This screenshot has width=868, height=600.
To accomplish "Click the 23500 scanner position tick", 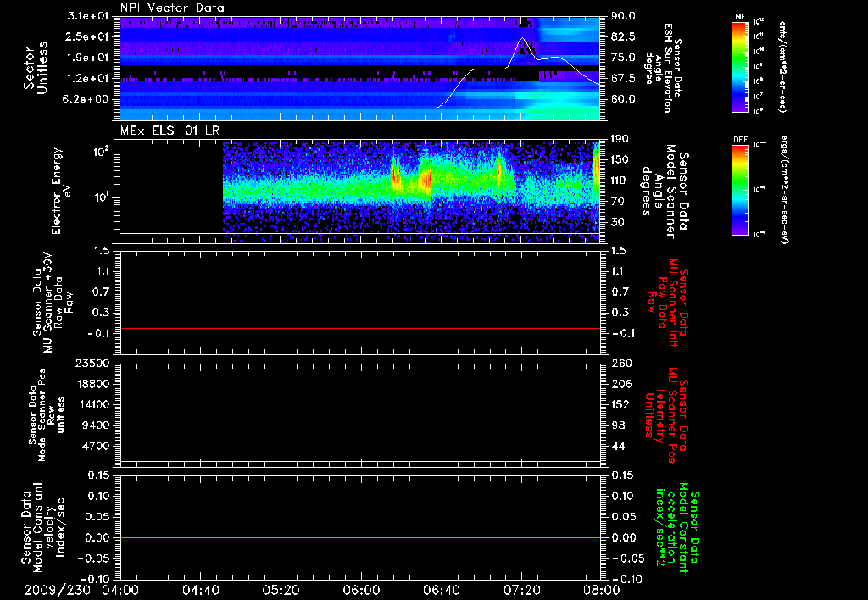I will (x=93, y=363).
